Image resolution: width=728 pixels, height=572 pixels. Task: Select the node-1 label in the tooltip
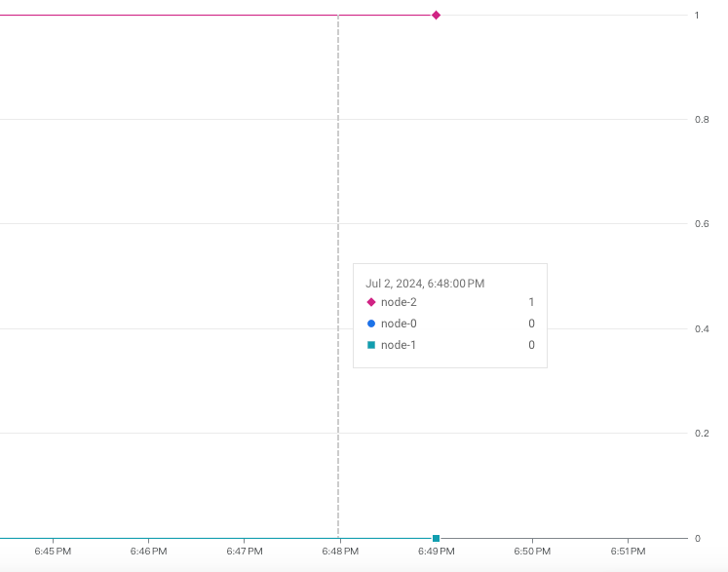coord(399,345)
